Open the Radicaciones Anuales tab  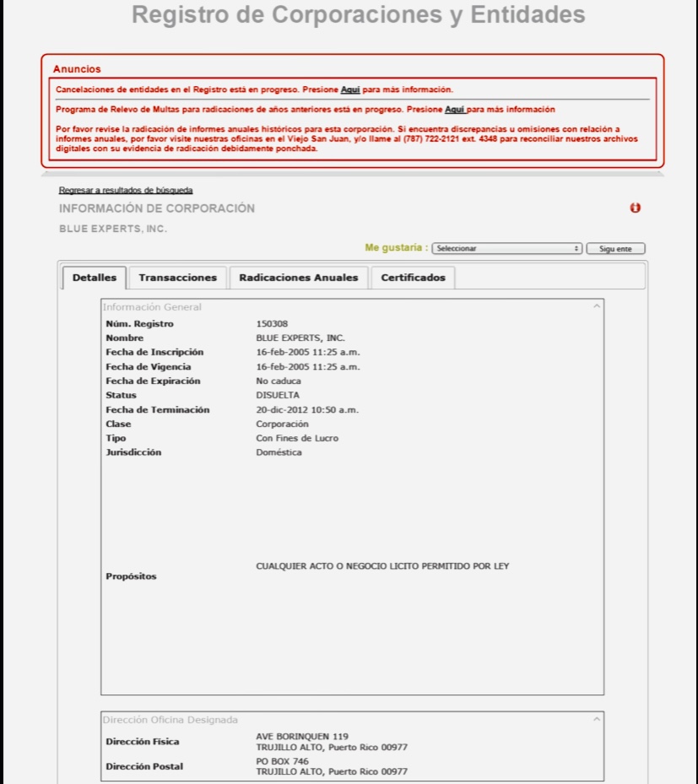pyautogui.click(x=299, y=278)
